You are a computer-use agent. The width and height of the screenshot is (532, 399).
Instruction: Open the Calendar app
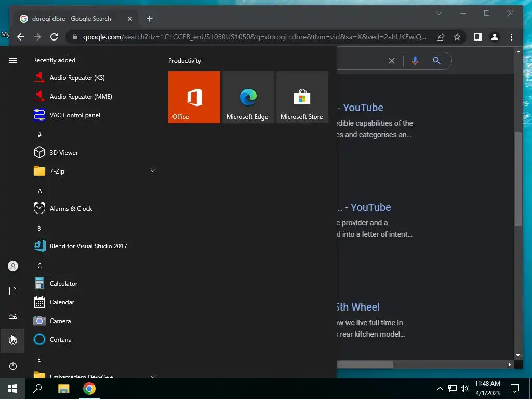pos(95,302)
